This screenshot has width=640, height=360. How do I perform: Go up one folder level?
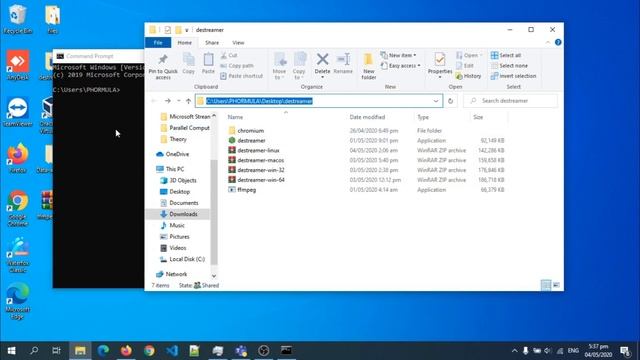(x=188, y=101)
